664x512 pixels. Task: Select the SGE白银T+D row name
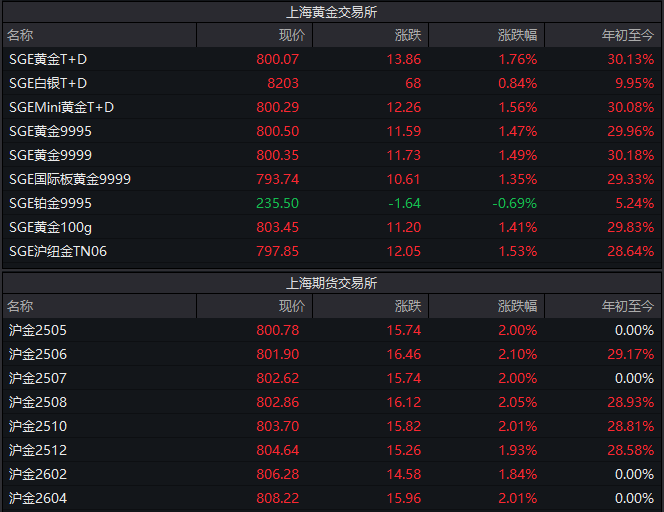click(x=48, y=83)
